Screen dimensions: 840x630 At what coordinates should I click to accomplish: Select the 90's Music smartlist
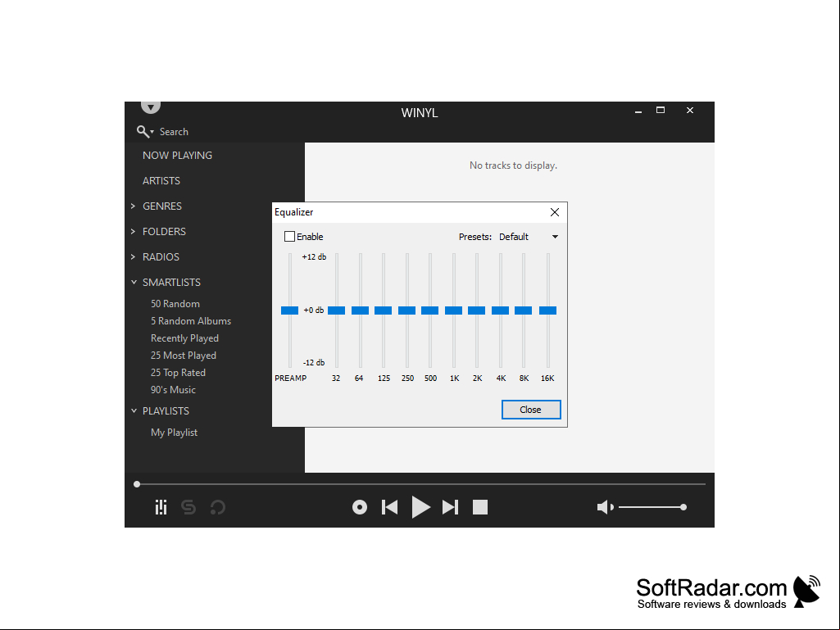click(x=173, y=389)
